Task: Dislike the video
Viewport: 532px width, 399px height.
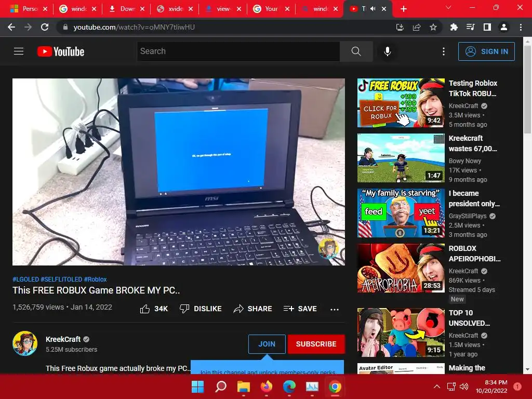Action: tap(201, 309)
